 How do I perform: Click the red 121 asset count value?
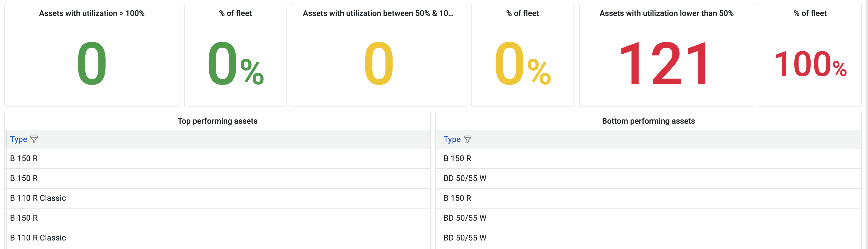click(x=665, y=64)
